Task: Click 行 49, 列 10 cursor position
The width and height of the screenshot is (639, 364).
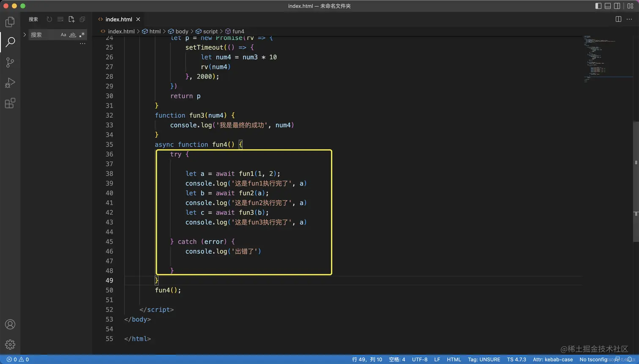Action: [x=367, y=359]
